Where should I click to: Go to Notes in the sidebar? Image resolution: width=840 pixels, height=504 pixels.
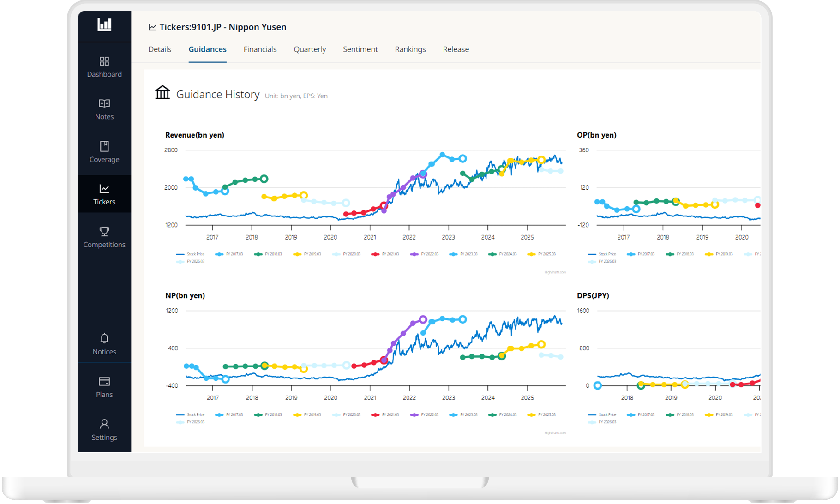(104, 109)
